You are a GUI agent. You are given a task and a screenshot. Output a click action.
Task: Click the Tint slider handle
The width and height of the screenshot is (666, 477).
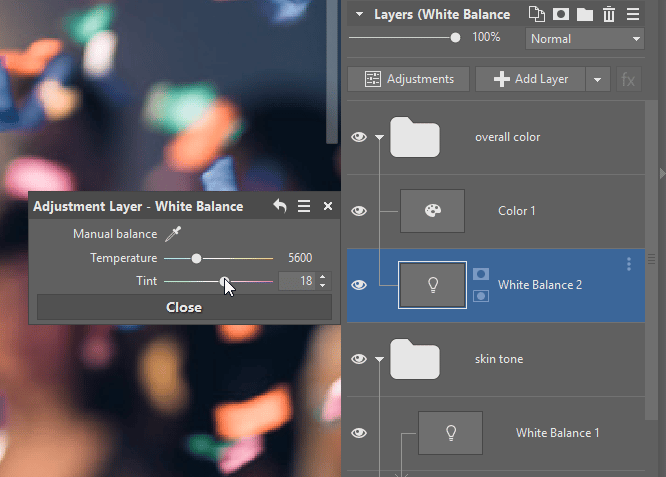[x=224, y=281]
